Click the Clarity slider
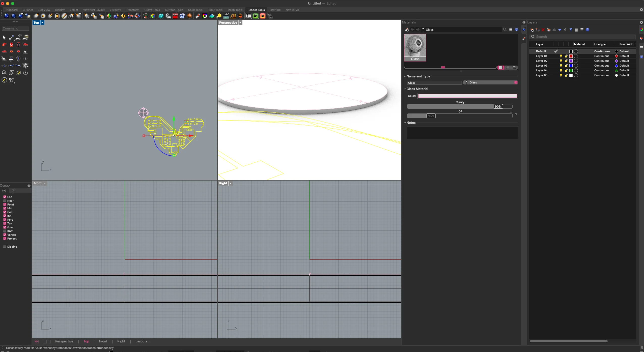 pos(460,106)
